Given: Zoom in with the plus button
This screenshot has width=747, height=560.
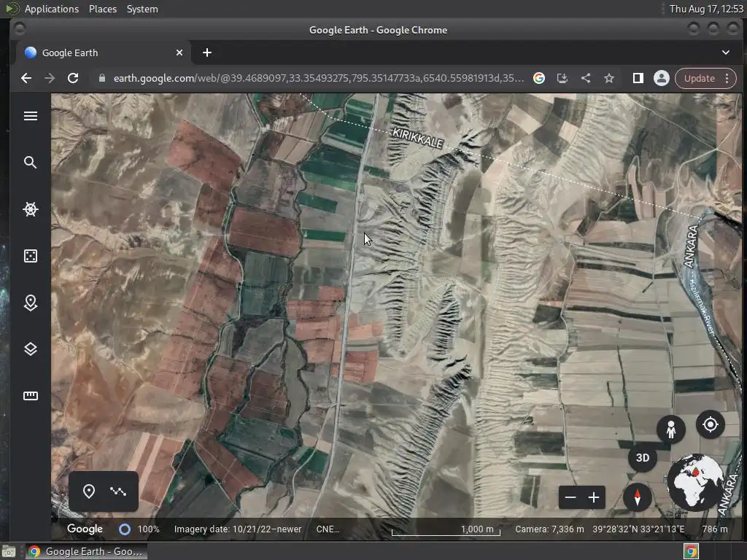Looking at the screenshot, I should [594, 497].
